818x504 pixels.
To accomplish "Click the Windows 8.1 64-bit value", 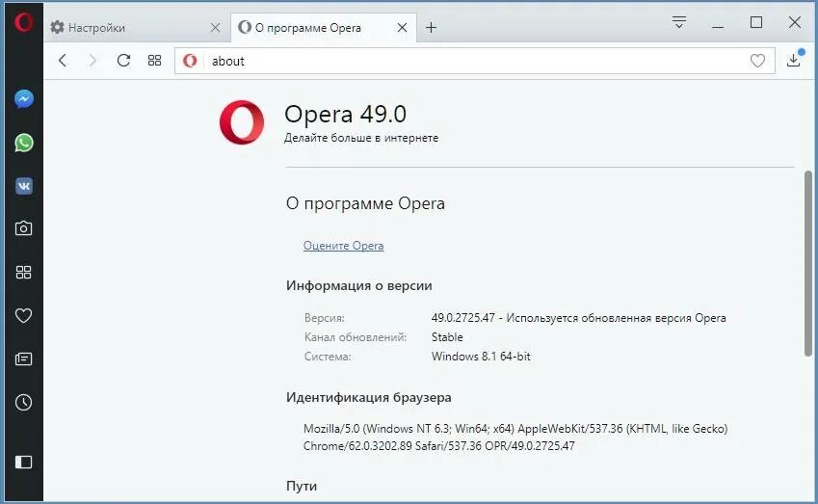I will (x=481, y=357).
